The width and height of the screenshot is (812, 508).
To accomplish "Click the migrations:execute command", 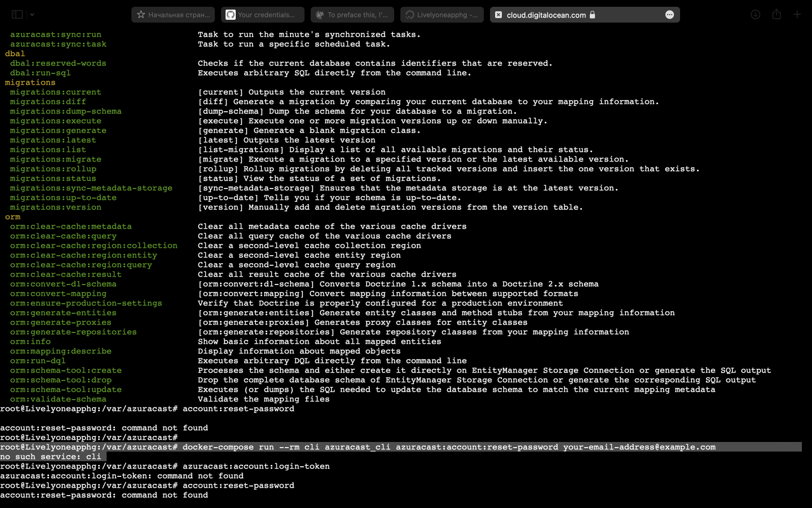I will coord(56,121).
